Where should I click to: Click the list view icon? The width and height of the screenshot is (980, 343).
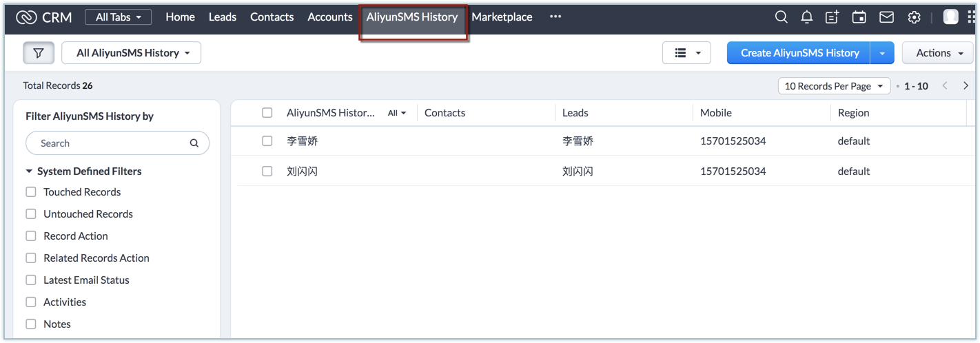[x=680, y=53]
